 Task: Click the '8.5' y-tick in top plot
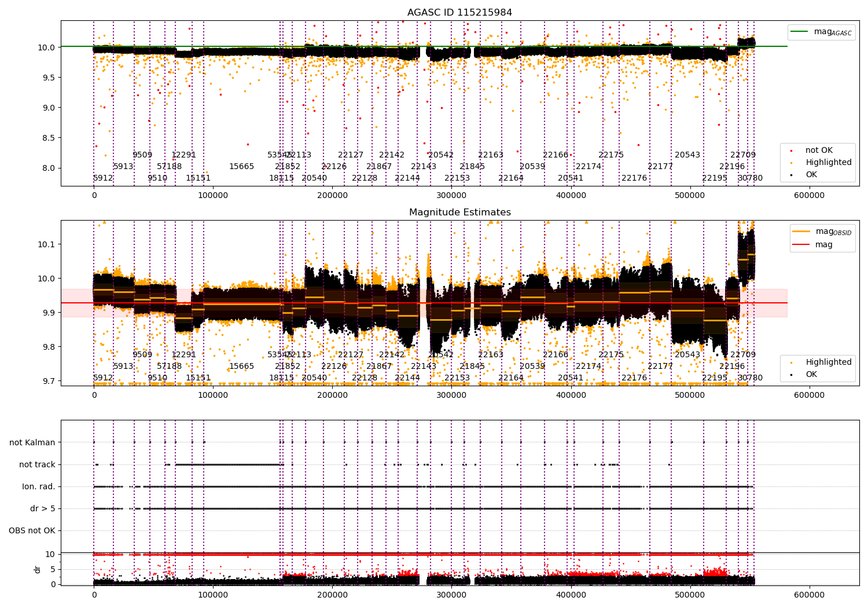point(49,138)
